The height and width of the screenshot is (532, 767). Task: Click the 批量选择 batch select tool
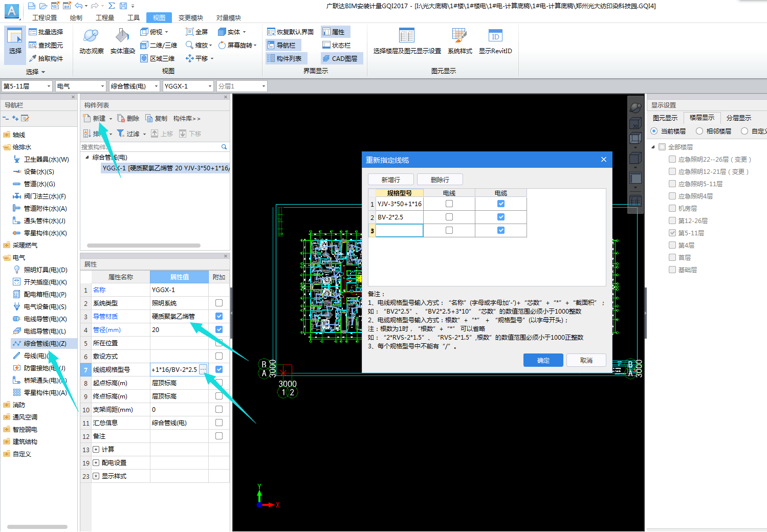tap(46, 32)
